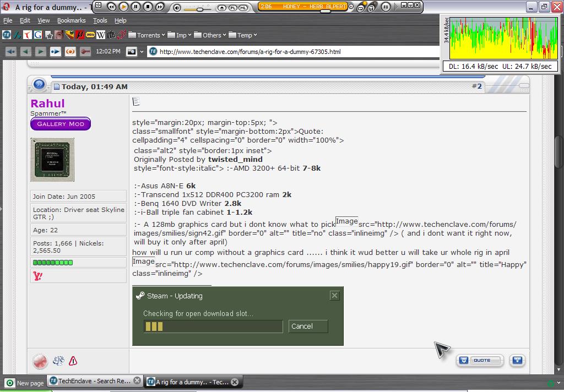This screenshot has width=564, height=392.
Task: Open the Tools menu
Action: 100,20
